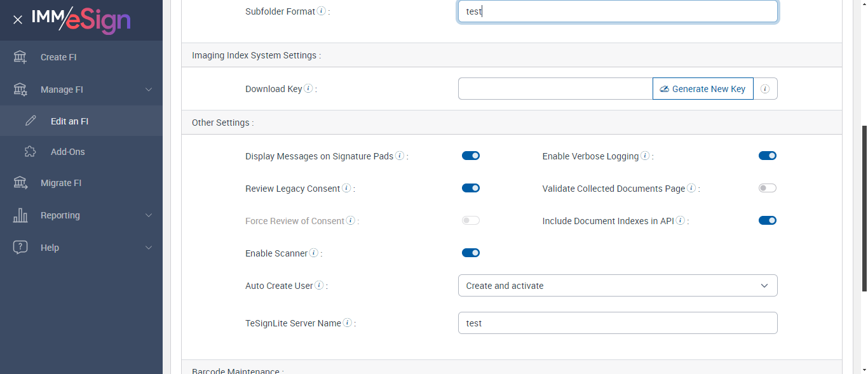The image size is (868, 374).
Task: Open the Auto Create User dropdown
Action: [x=618, y=286]
